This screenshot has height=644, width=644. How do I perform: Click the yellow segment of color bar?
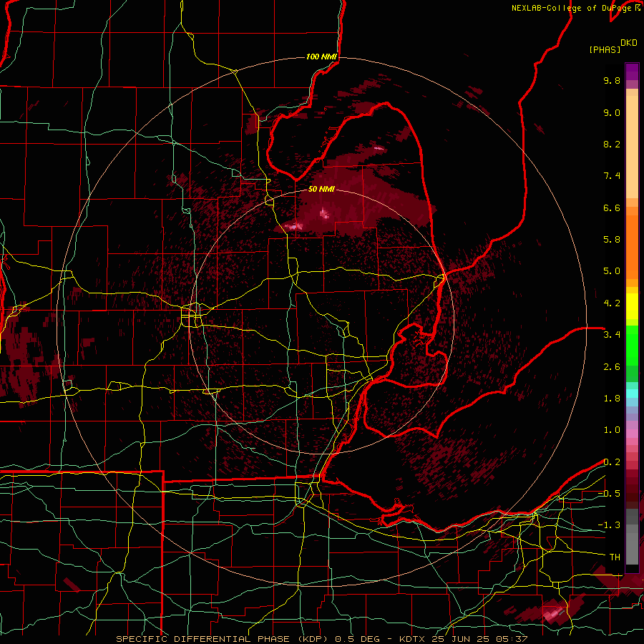click(x=632, y=306)
